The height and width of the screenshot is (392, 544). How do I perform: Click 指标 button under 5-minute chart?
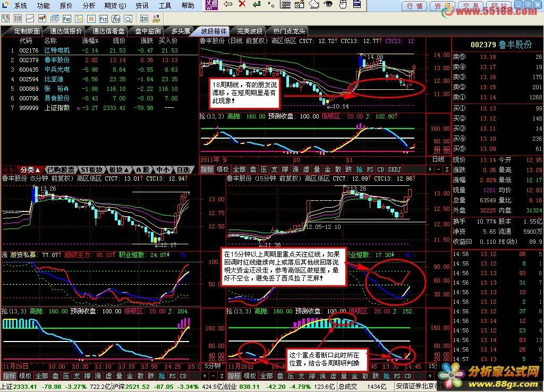click(10, 376)
